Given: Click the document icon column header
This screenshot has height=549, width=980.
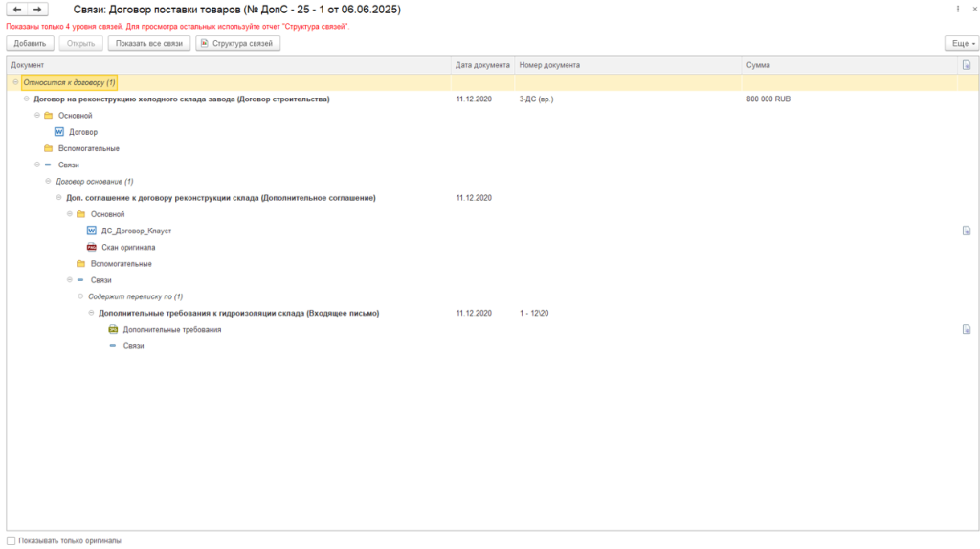Looking at the screenshot, I should click(967, 65).
